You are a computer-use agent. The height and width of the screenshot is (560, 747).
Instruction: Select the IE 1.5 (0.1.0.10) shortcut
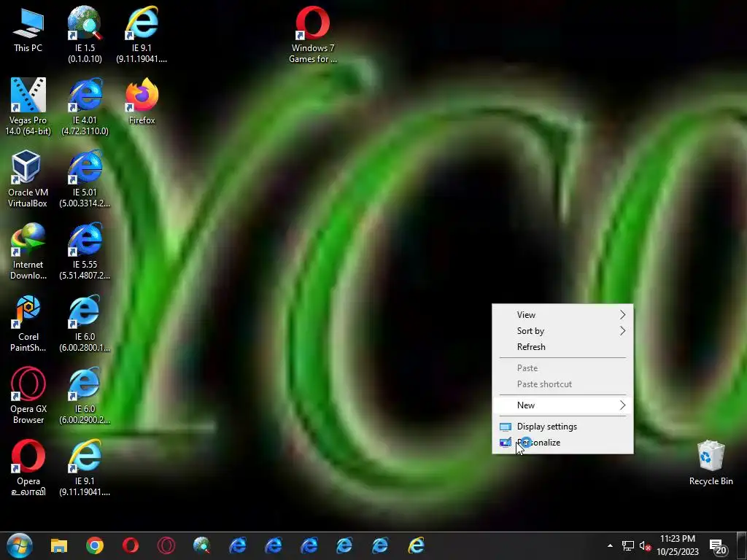tap(85, 35)
